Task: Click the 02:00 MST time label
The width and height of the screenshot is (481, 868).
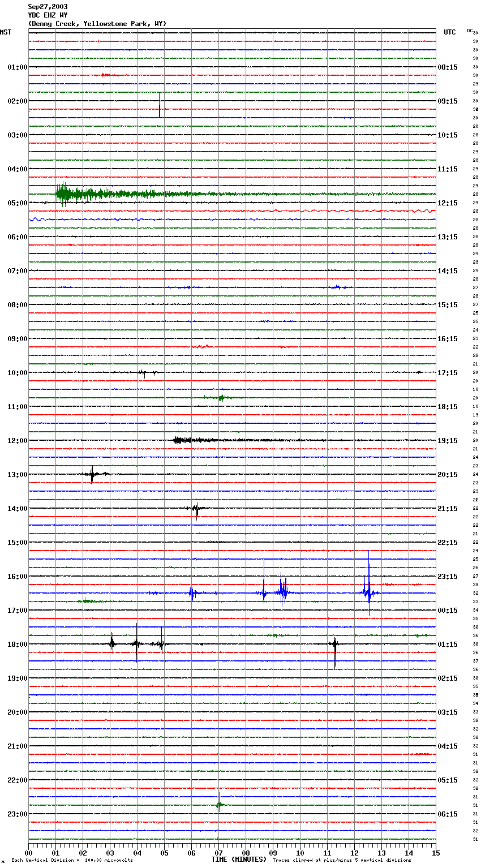Action: coord(18,101)
